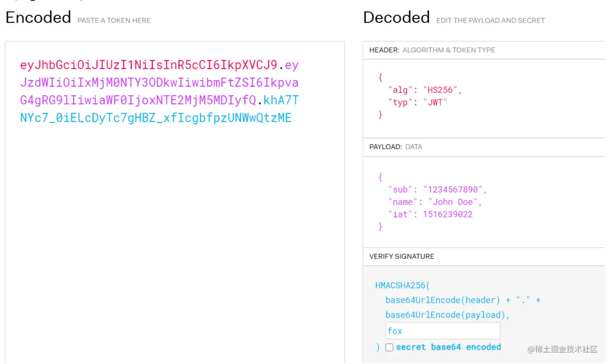Click the blue signature segment of the encoded token
This screenshot has width=608, height=364.
coord(155,118)
